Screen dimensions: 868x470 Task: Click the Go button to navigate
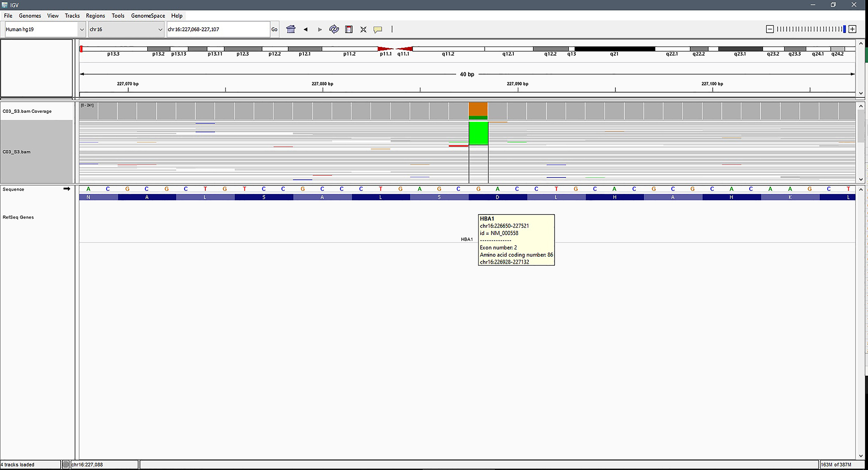point(274,29)
